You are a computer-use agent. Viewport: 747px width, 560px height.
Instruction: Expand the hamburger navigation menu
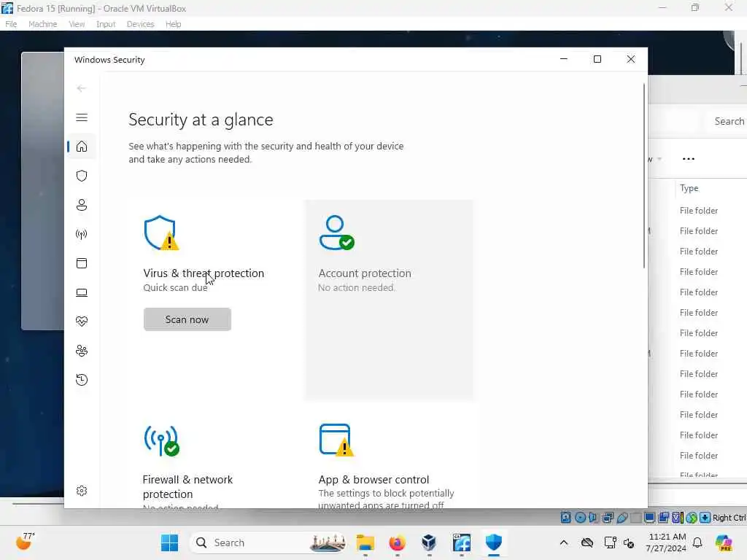pos(82,117)
